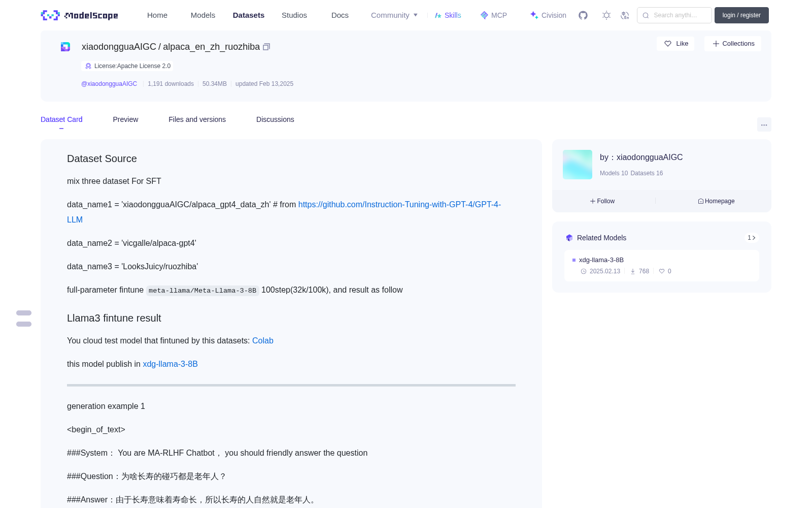Switch language with the translate icon
This screenshot has width=812, height=508.
point(625,15)
